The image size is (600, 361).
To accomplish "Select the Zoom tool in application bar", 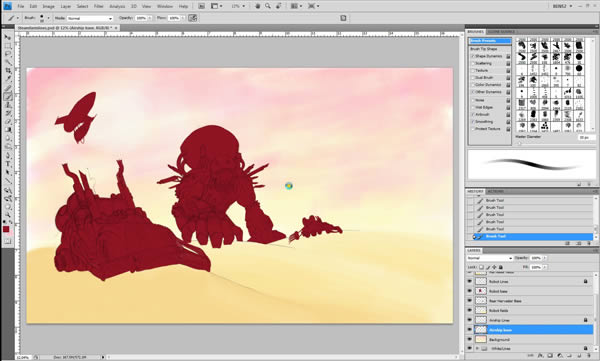I will pos(268,6).
